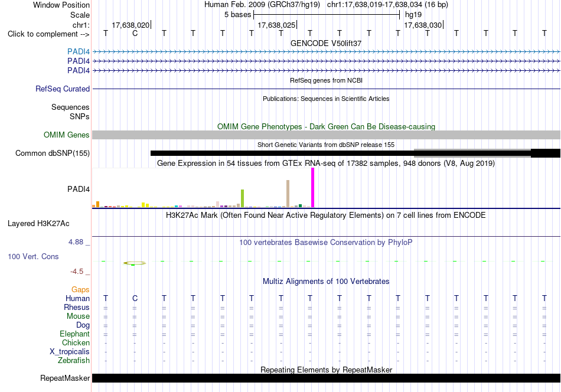Click the yellow conservation marker under base C
The height and width of the screenshot is (392, 561).
(x=135, y=263)
